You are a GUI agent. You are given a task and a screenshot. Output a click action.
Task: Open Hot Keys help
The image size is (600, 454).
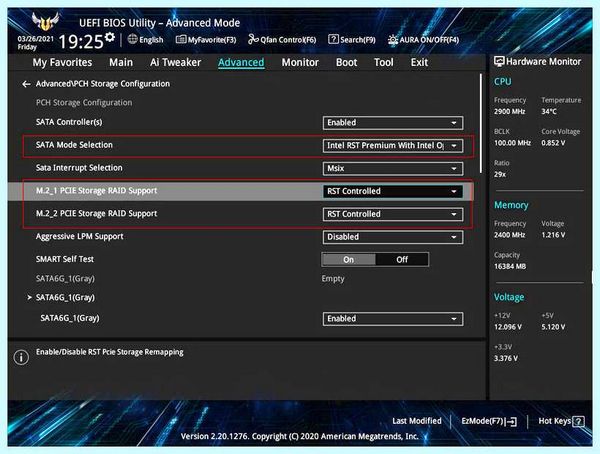pos(561,421)
